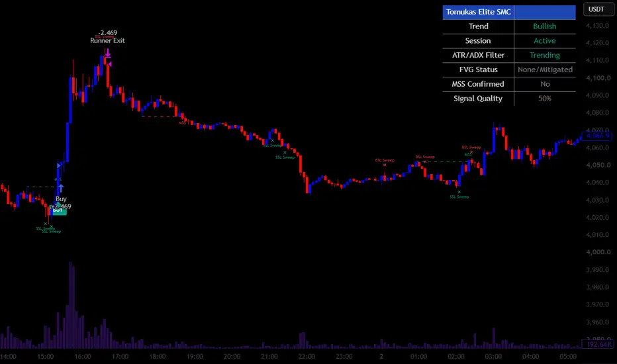Click the BSL Sweep label near 01:00
The image size is (617, 364).
click(x=426, y=157)
